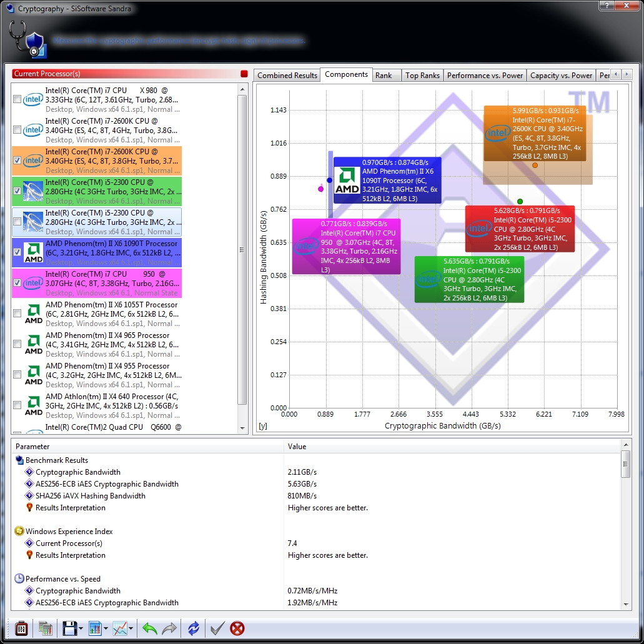644x644 pixels.
Task: Go back with the green arrow
Action: click(149, 628)
